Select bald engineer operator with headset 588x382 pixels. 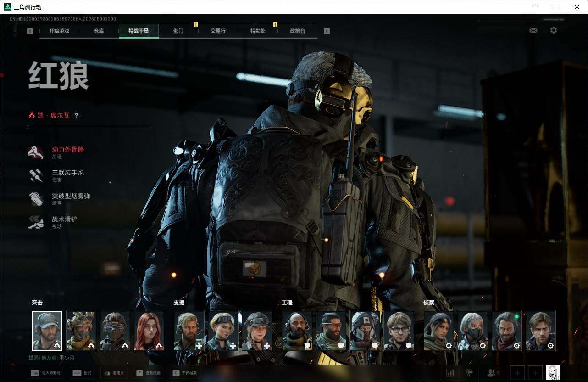point(297,331)
